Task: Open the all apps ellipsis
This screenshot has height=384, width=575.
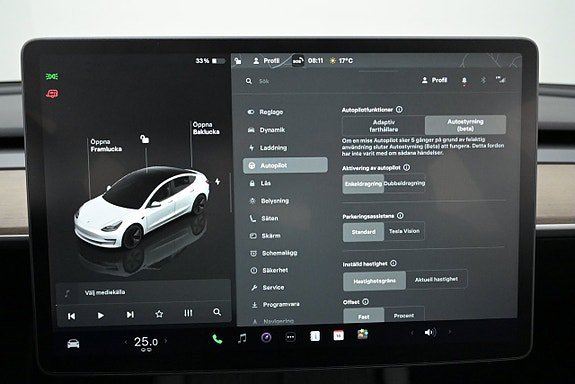Action: pyautogui.click(x=290, y=337)
